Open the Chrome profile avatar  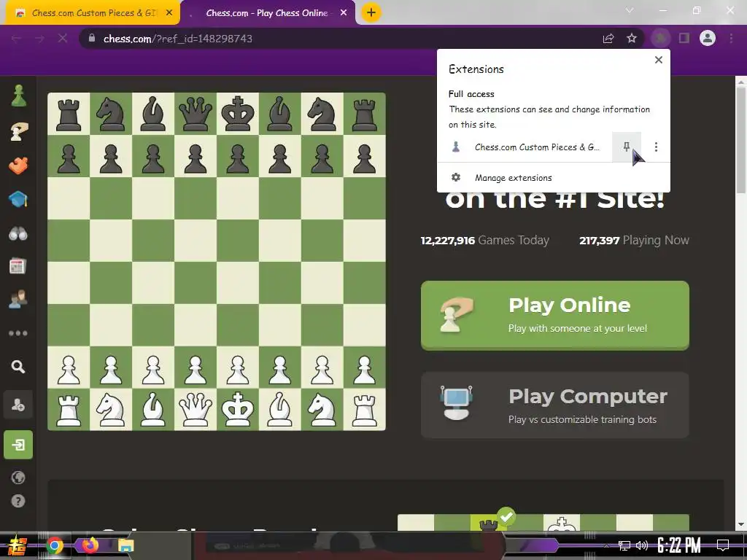coord(708,39)
